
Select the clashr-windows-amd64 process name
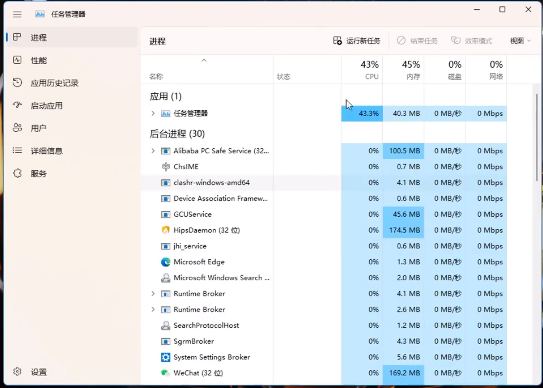point(212,183)
